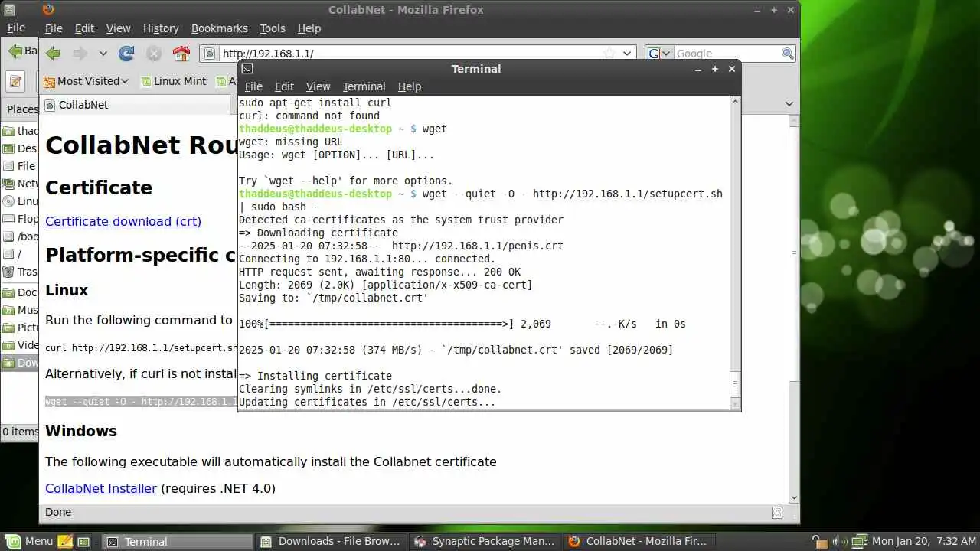Bookmark this page with the star
Screen dimensions: 980x551
(x=609, y=54)
